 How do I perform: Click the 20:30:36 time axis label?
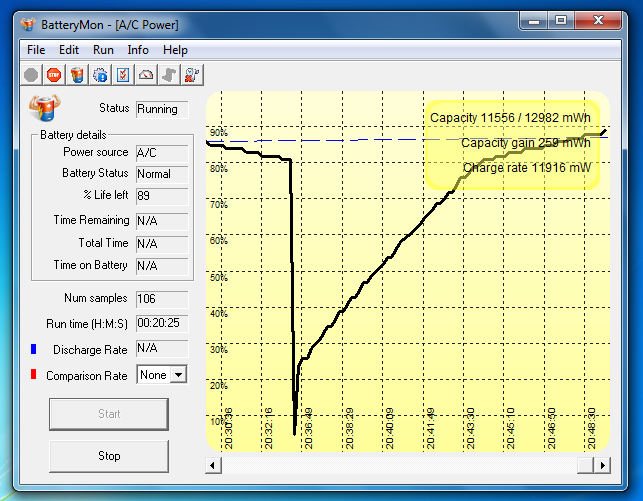coord(228,428)
